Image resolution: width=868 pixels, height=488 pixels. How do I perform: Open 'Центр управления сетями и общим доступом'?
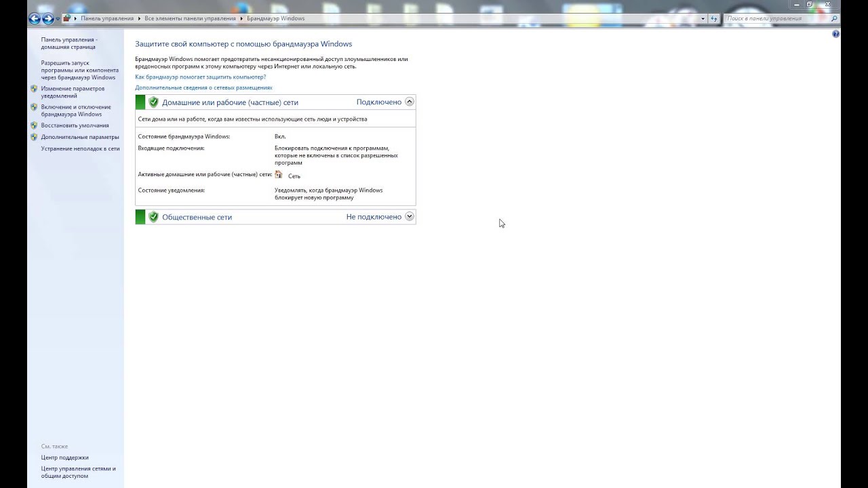click(x=78, y=472)
